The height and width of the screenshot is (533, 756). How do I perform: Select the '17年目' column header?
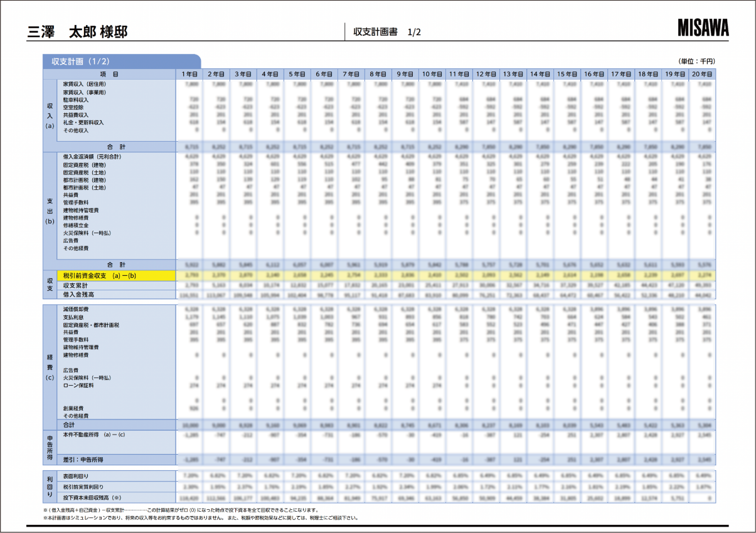pyautogui.click(x=621, y=74)
